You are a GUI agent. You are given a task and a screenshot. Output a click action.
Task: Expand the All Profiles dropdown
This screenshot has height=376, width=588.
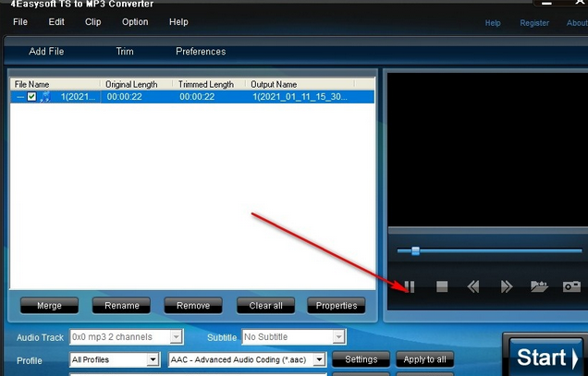pos(153,360)
